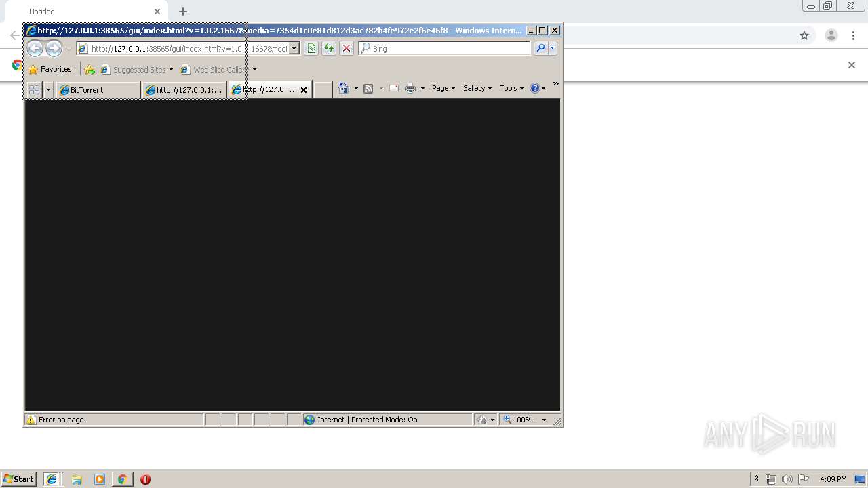This screenshot has width=868, height=488.
Task: Refresh the page in Internet Explorer
Action: 329,48
